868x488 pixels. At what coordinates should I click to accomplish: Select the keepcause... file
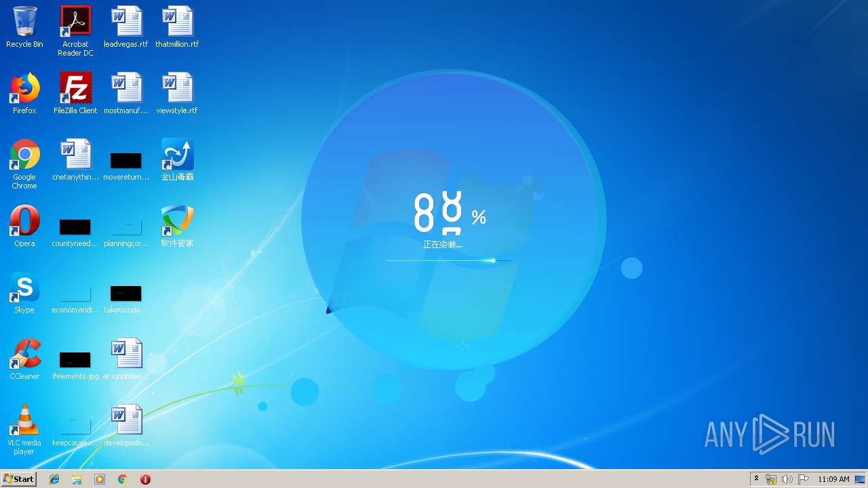(75, 431)
